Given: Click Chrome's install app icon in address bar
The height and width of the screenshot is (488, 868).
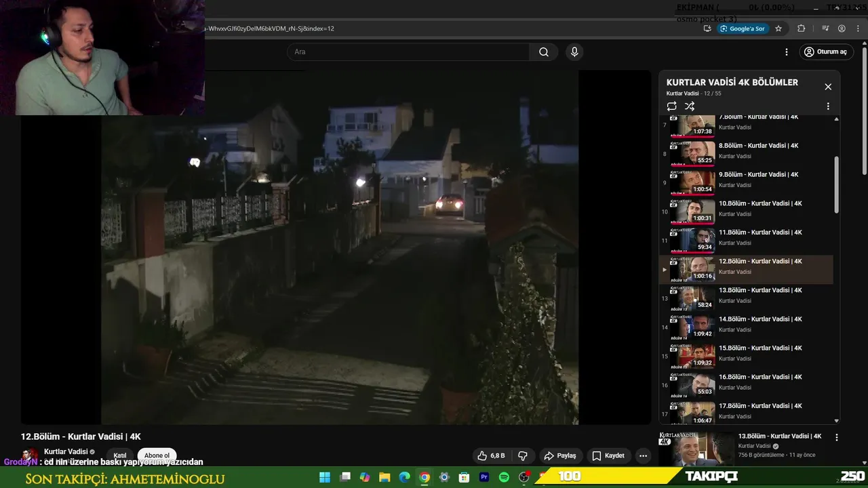Looking at the screenshot, I should (x=707, y=28).
